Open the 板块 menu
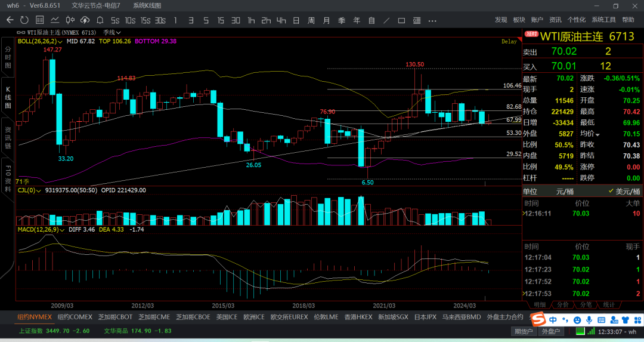Viewport: 644px width, 342px height. pyautogui.click(x=519, y=20)
